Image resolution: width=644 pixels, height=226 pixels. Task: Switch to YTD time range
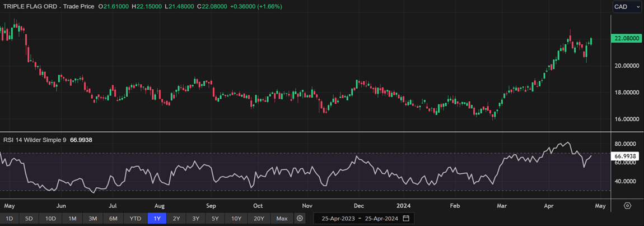click(135, 218)
